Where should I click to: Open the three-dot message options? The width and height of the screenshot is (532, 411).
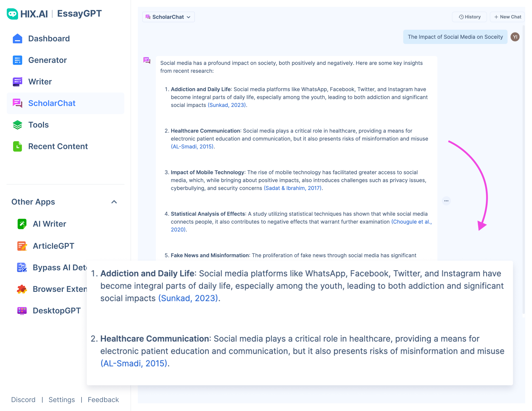[446, 201]
